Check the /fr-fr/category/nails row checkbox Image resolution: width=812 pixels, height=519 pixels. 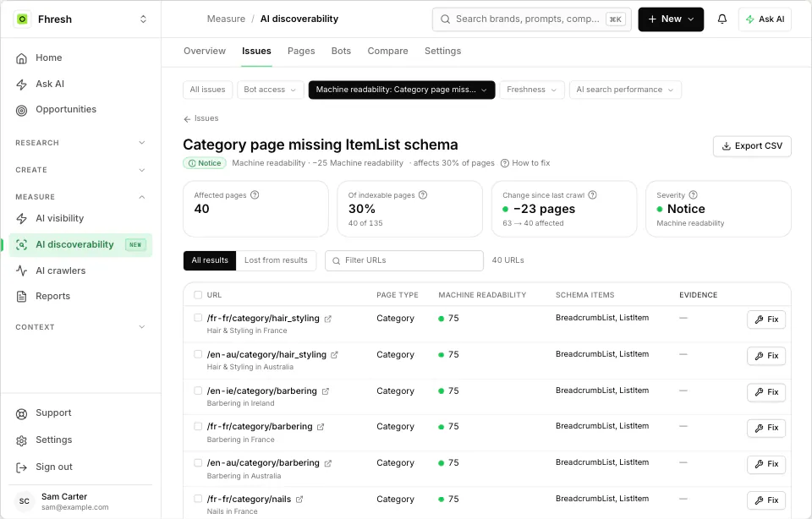click(x=198, y=499)
